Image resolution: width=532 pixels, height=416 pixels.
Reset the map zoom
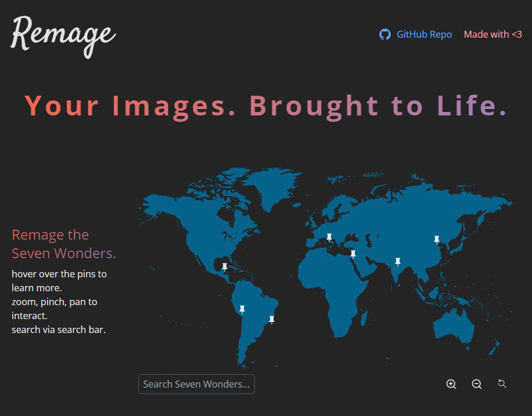(x=502, y=384)
